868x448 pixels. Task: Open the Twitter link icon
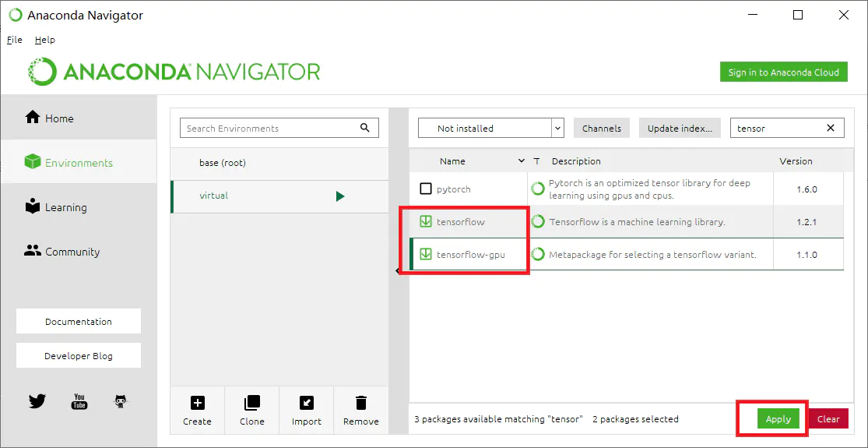[37, 401]
